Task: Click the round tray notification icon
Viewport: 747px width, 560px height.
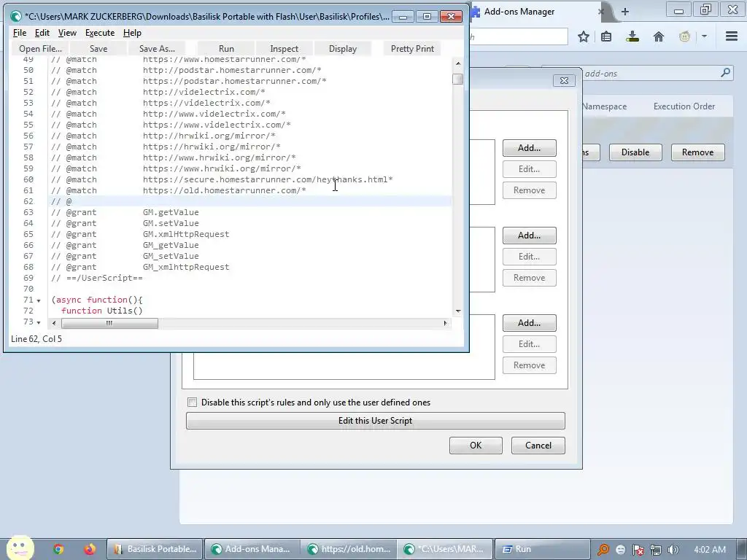Action: 620,550
